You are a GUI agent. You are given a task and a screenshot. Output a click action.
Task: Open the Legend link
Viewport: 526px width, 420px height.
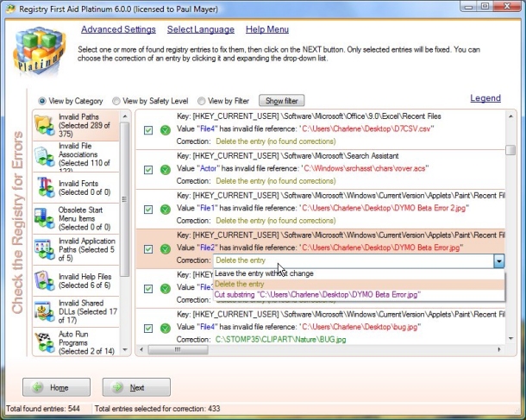(485, 98)
